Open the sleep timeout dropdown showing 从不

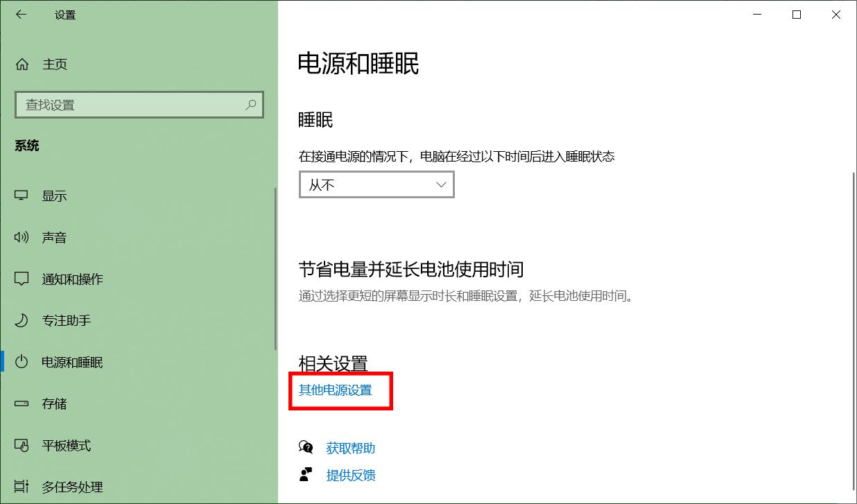(376, 184)
